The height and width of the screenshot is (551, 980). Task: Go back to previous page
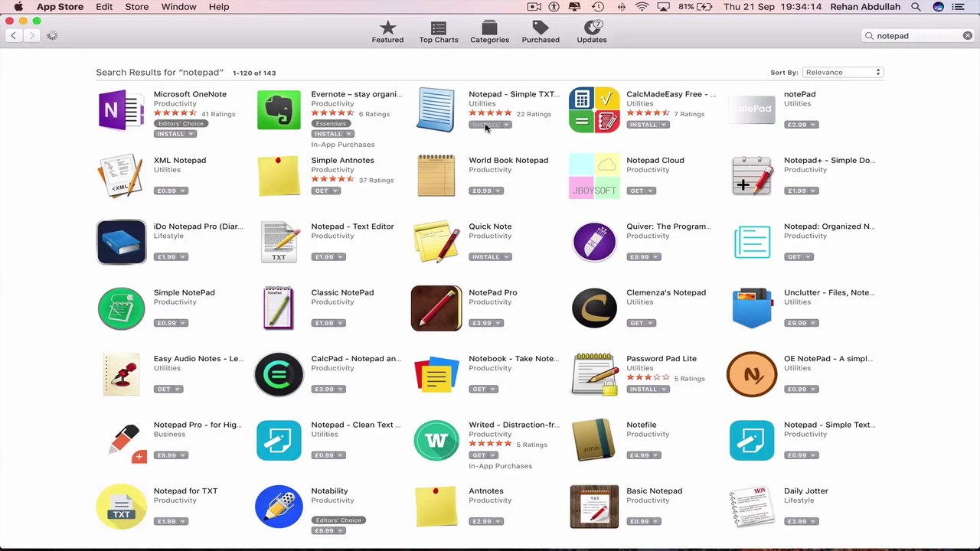click(x=13, y=35)
